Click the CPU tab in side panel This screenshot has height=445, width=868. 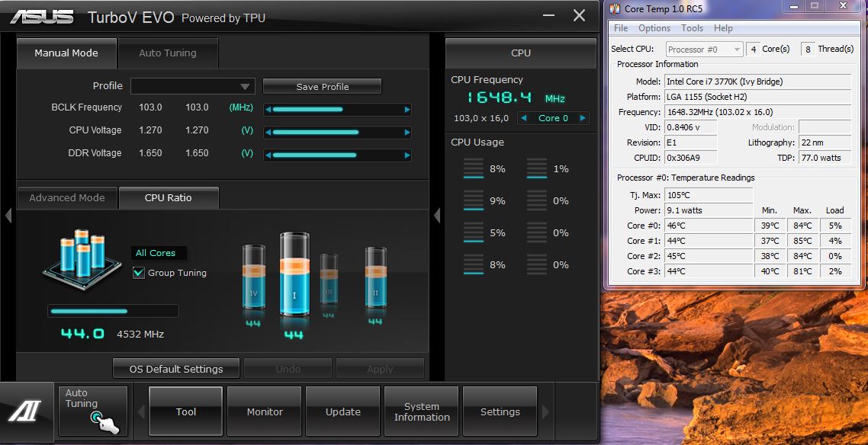pos(521,53)
